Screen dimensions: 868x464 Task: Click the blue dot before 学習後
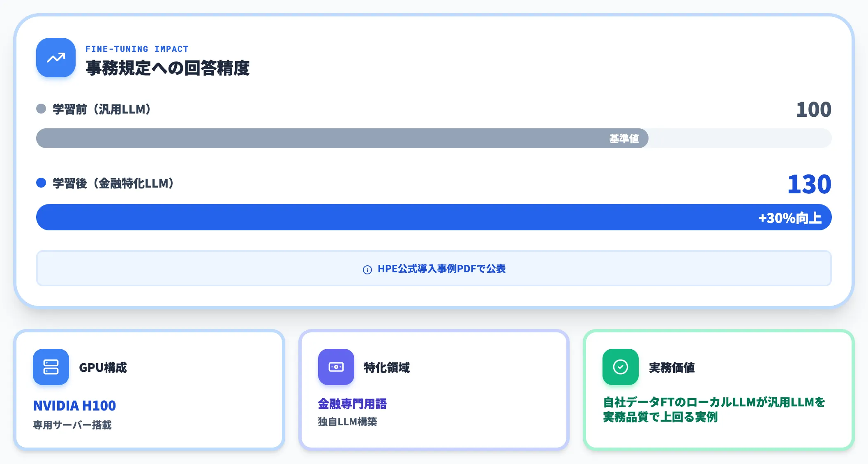point(41,183)
